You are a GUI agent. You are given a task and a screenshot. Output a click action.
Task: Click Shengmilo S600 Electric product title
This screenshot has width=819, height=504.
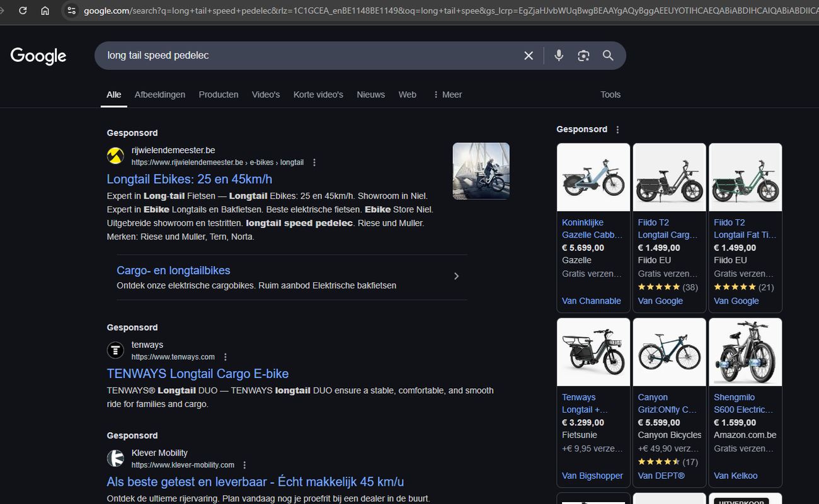(x=743, y=403)
